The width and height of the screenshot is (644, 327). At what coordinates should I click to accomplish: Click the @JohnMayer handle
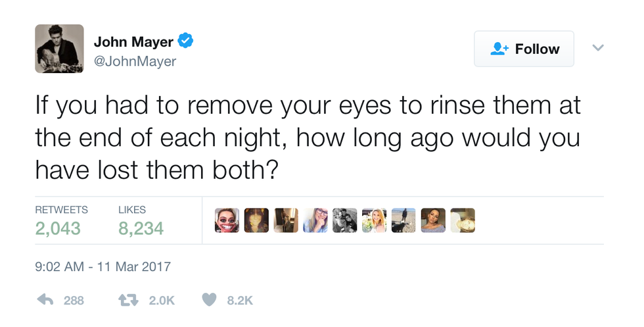pos(135,61)
